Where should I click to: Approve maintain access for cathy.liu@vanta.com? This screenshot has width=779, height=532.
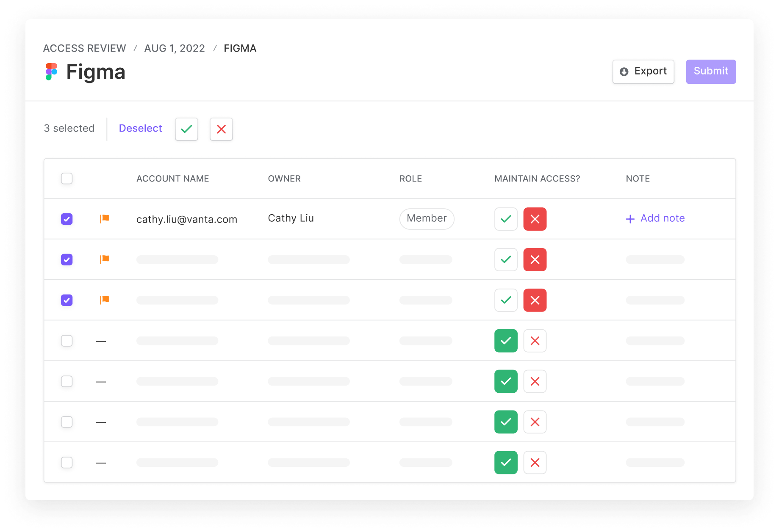pyautogui.click(x=505, y=219)
